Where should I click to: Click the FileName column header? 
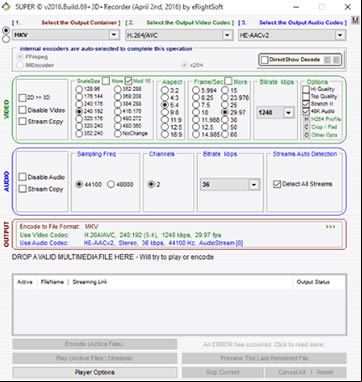tap(52, 282)
